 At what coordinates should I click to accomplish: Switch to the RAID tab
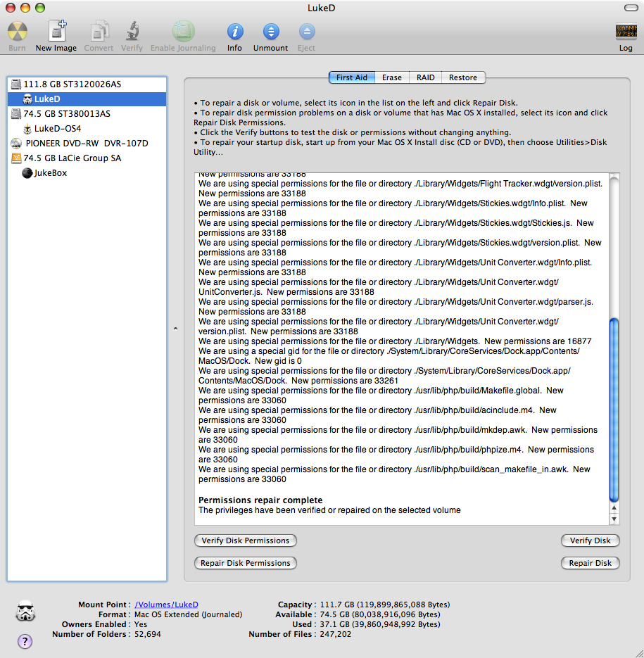tap(425, 77)
